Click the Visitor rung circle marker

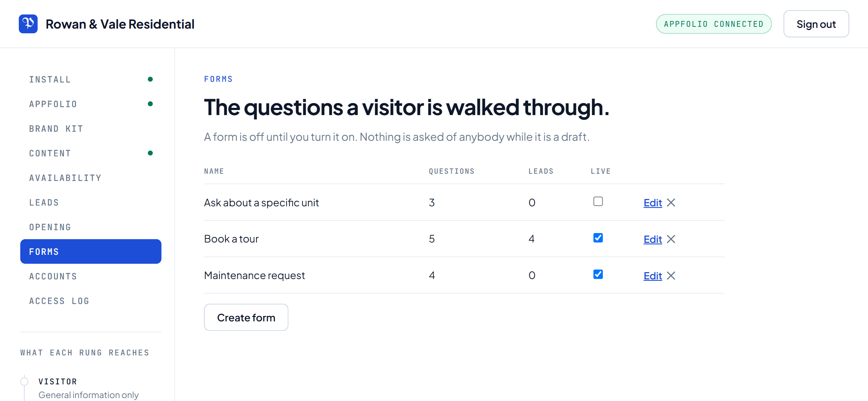click(x=24, y=381)
